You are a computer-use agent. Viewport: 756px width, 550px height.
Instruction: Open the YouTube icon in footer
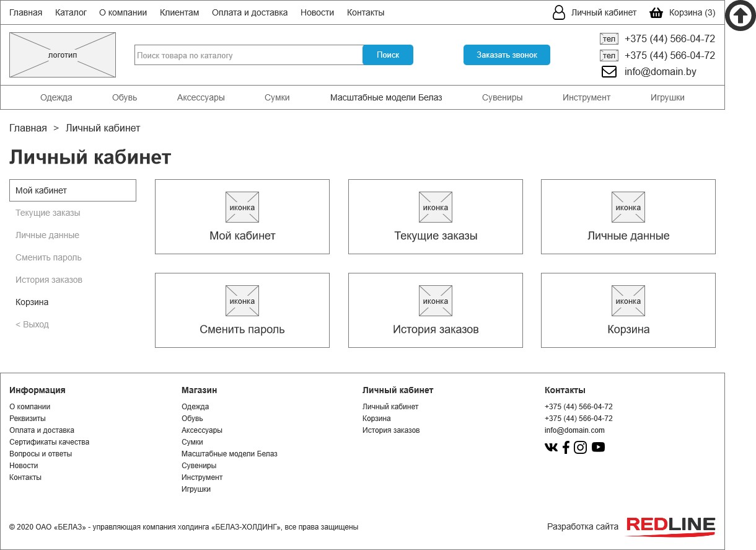598,447
